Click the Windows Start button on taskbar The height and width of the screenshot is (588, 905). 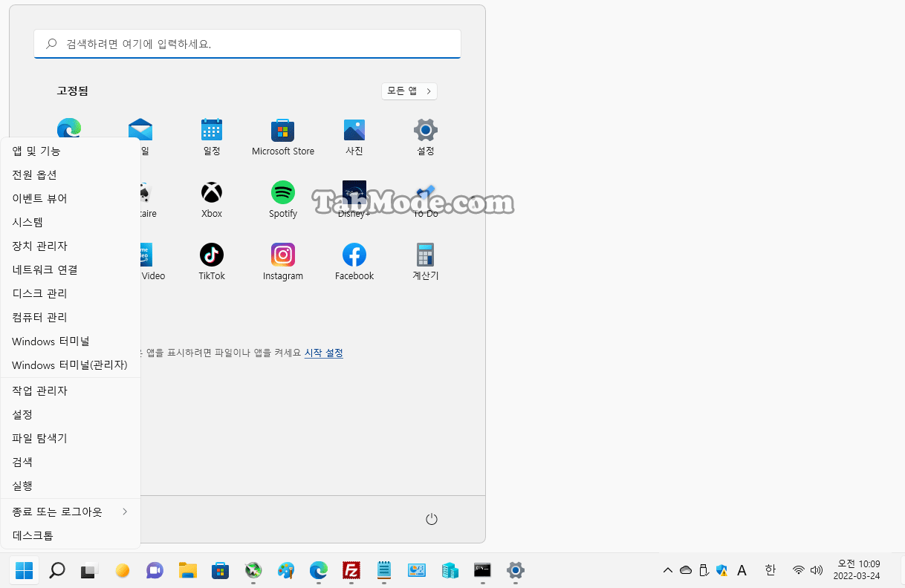point(25,570)
